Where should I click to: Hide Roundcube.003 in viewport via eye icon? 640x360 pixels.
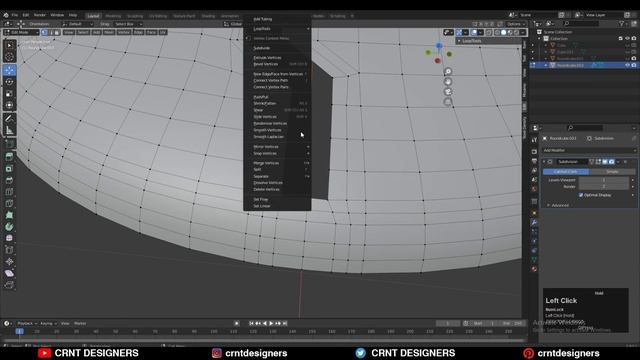point(627,65)
